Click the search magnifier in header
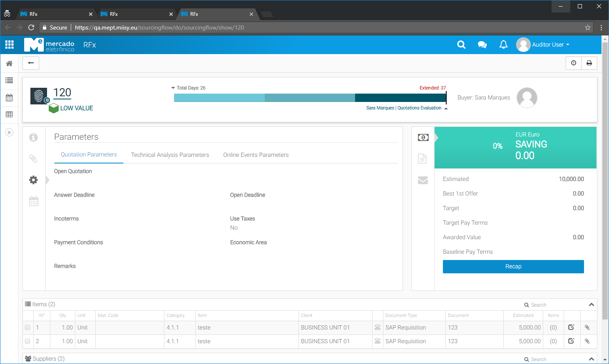The height and width of the screenshot is (364, 609). pos(461,45)
